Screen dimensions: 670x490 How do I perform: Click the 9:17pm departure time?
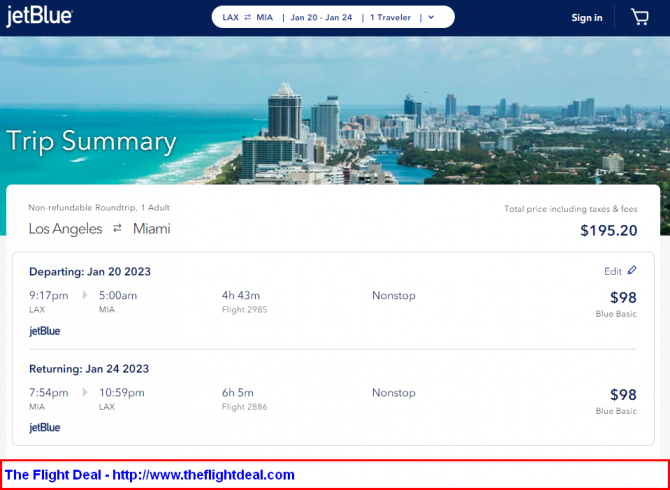[49, 296]
